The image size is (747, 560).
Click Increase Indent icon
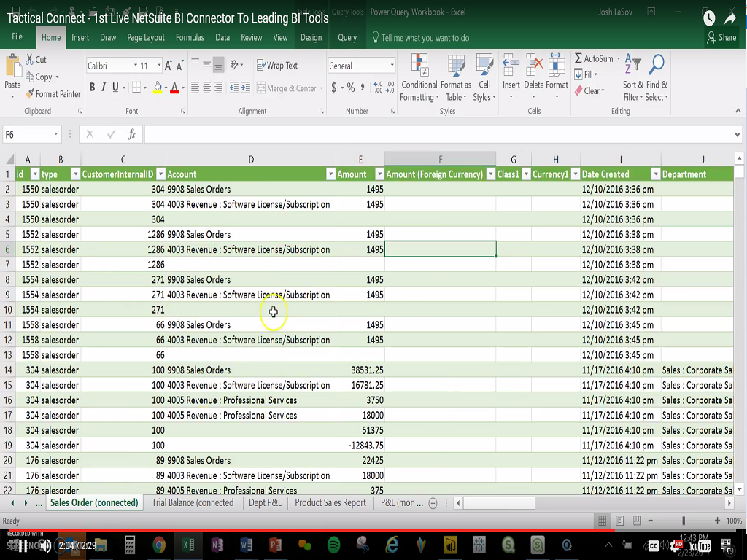[246, 87]
